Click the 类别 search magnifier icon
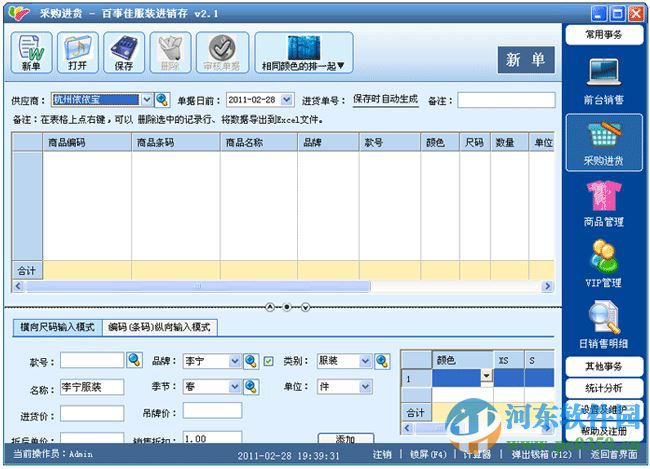Screen dimensions: 650x469 pos(382,361)
